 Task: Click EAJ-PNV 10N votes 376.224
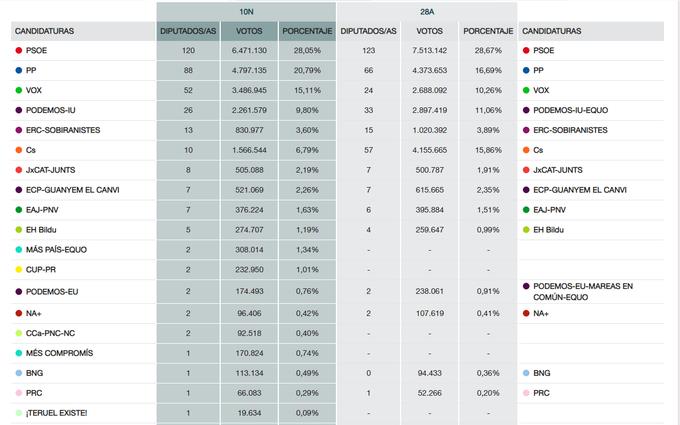[x=249, y=210]
